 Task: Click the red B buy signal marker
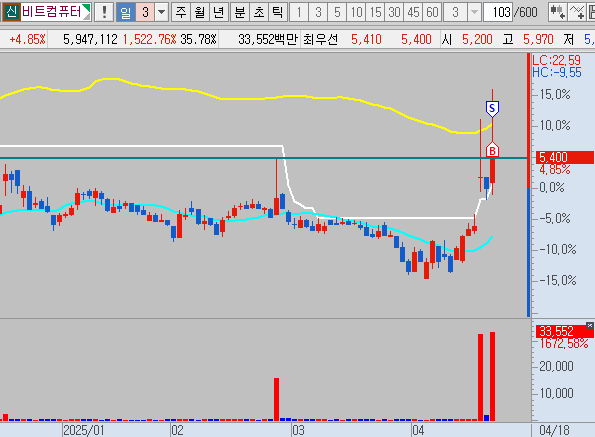click(x=492, y=150)
